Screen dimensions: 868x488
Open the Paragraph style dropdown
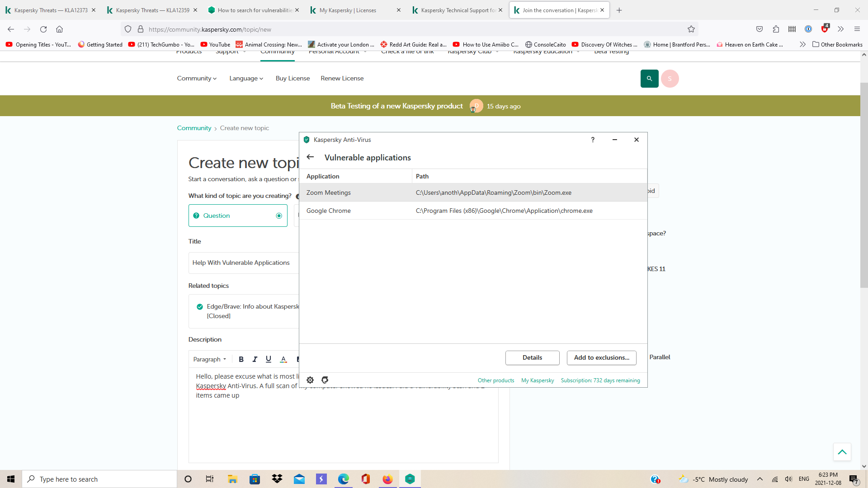point(209,359)
